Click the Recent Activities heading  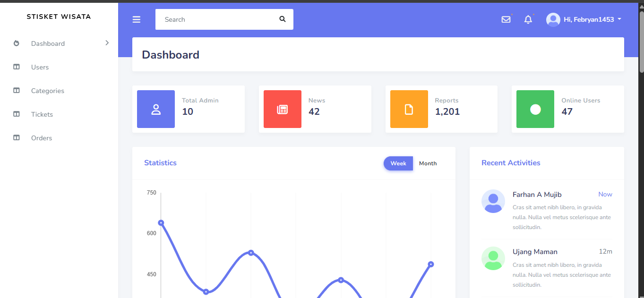click(511, 163)
